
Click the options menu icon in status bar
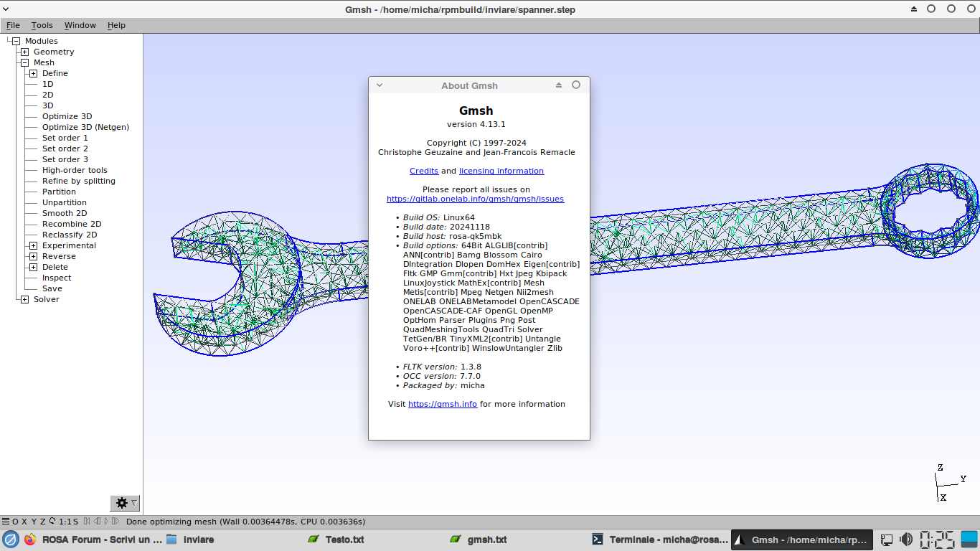[x=5, y=522]
